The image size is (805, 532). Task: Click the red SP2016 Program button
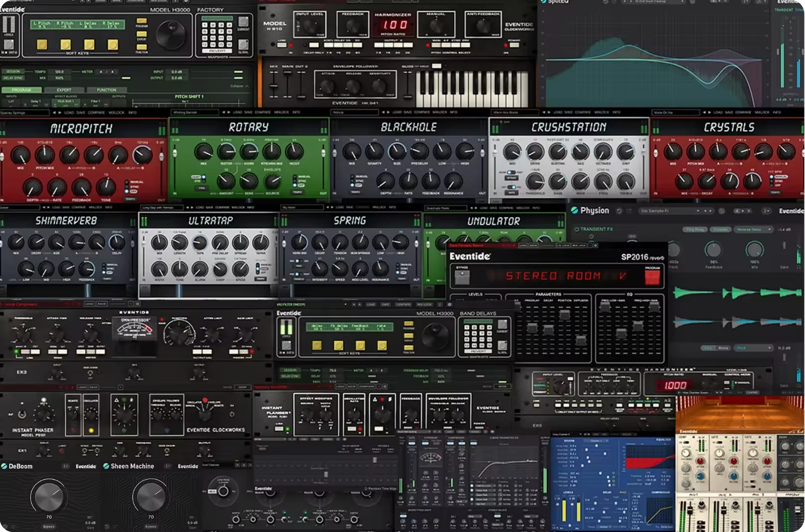coord(652,277)
